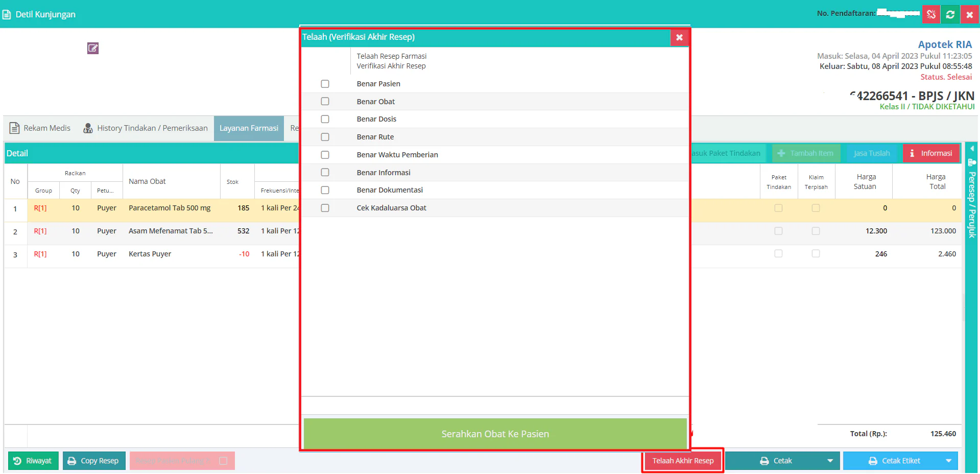Switch to the Rekam Medis tab
This screenshot has width=980, height=474.
coord(40,128)
